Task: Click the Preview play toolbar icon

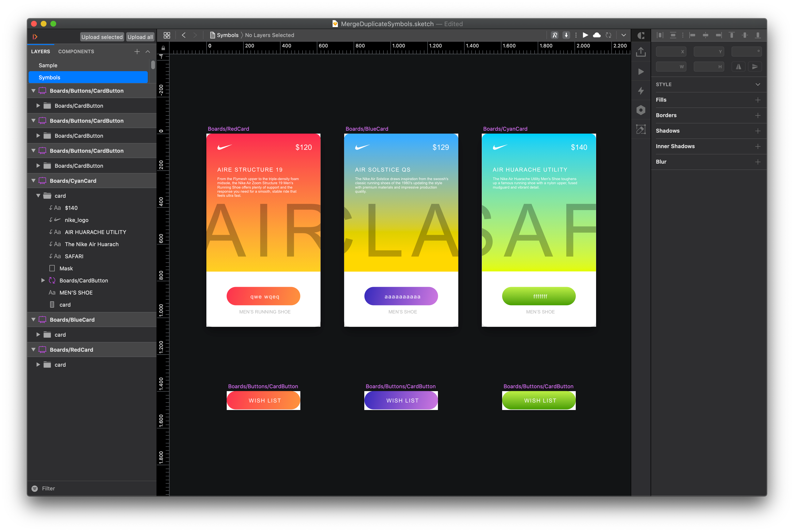Action: pos(585,35)
